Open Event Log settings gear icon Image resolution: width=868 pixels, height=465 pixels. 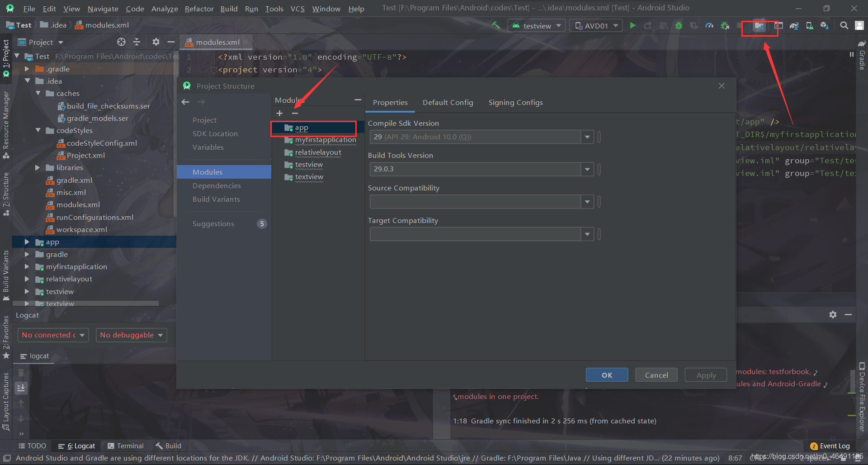[833, 314]
